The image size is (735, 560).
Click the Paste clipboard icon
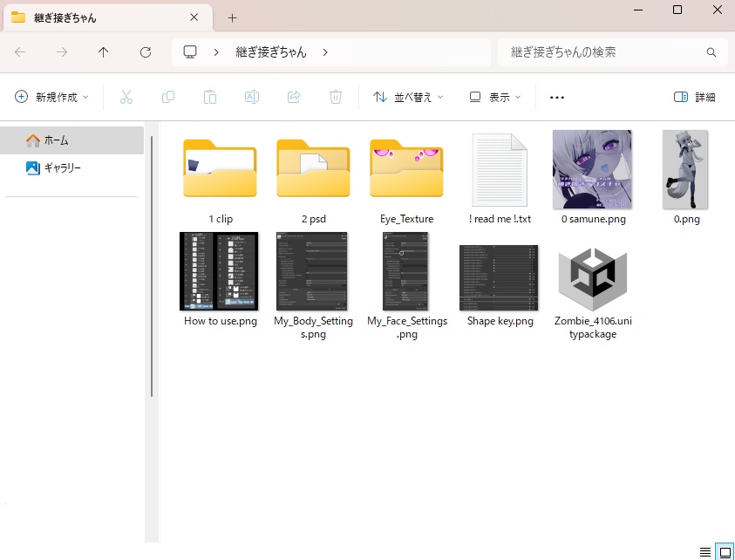click(x=210, y=97)
